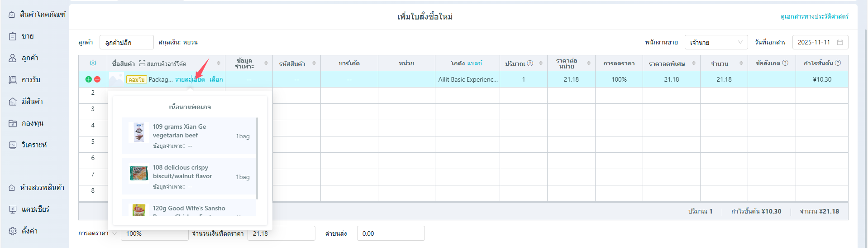Go to วิเคราะห์ in the sidebar
The width and height of the screenshot is (868, 248).
(34, 145)
